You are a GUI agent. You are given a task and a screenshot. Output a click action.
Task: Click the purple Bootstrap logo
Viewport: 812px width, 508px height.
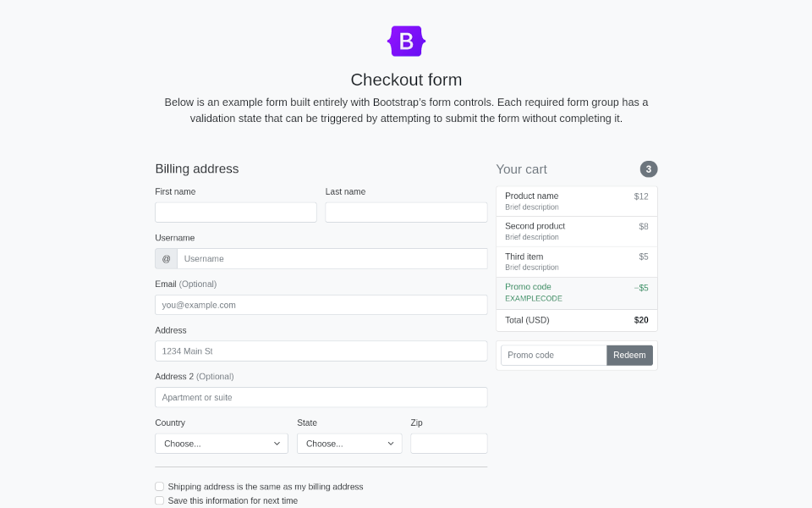pyautogui.click(x=406, y=41)
